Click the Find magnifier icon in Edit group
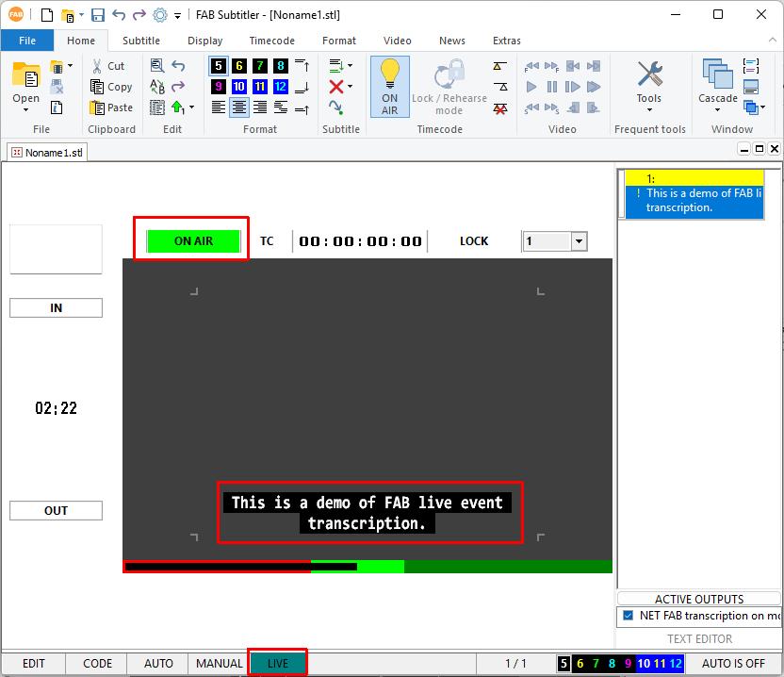784x677 pixels. [x=157, y=66]
